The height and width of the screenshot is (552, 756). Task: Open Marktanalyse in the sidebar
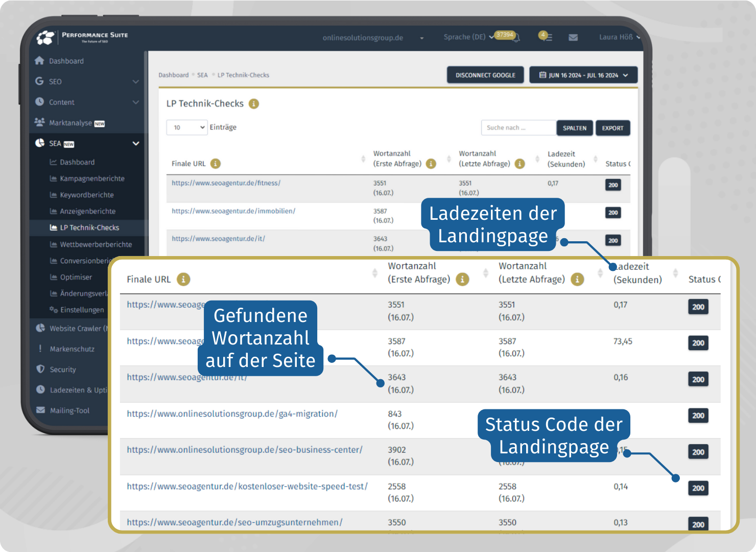click(x=70, y=123)
